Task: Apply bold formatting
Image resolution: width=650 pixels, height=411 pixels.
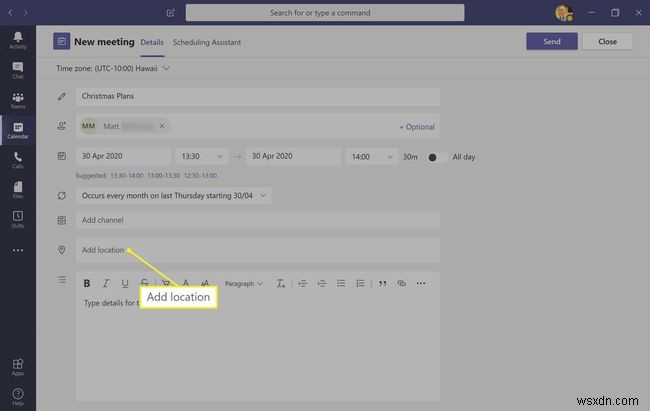Action: (x=87, y=283)
